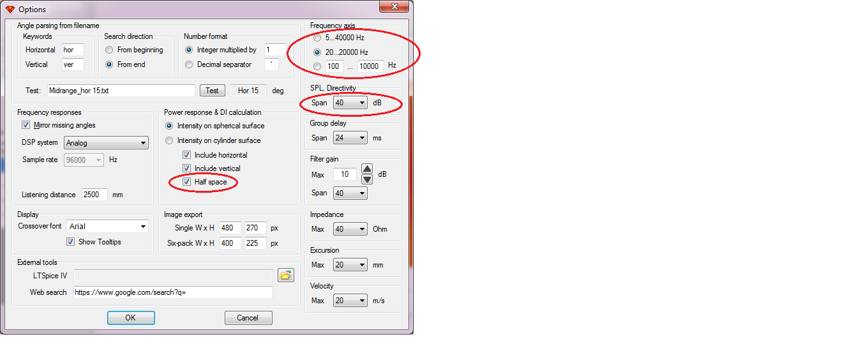Click the Vertical keyword field
This screenshot has width=868, height=360.
73,64
